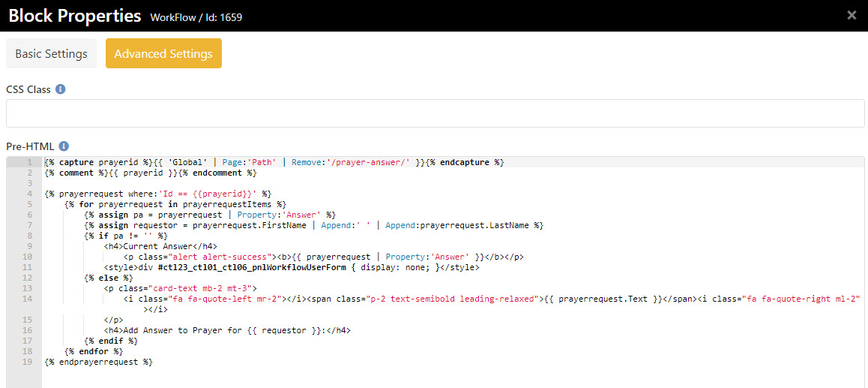
Task: Click the 'for prayerrequest in prayerrequestItems' line
Action: (x=175, y=204)
